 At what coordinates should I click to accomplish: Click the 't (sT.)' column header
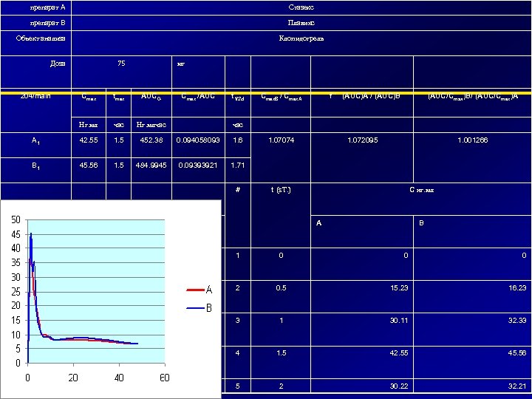click(x=281, y=215)
